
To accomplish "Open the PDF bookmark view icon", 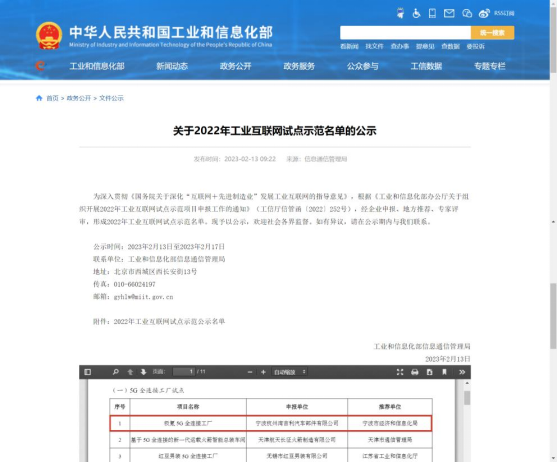I will tap(444, 372).
